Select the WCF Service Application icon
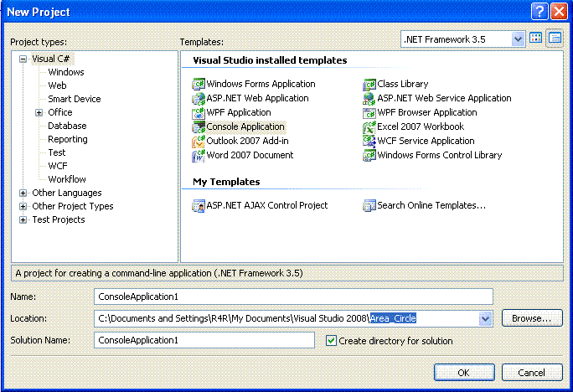Image resolution: width=573 pixels, height=392 pixels. coord(369,141)
